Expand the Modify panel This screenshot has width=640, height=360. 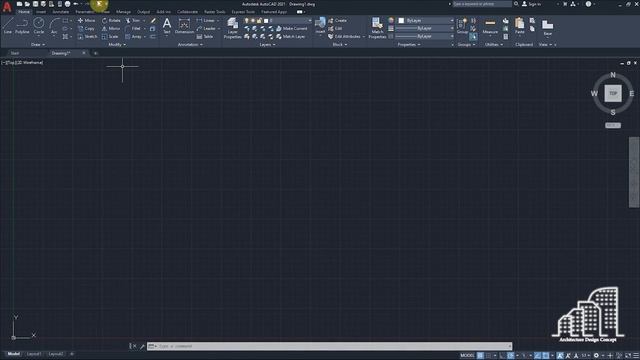pos(117,44)
